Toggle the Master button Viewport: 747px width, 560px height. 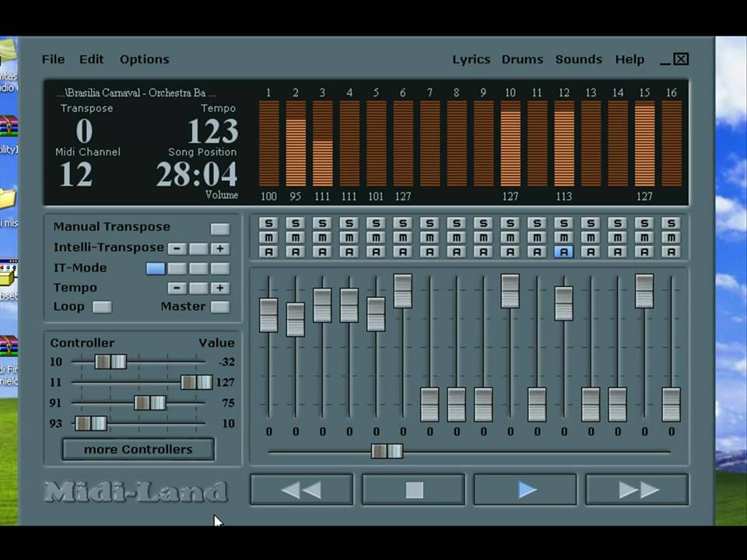pyautogui.click(x=220, y=306)
